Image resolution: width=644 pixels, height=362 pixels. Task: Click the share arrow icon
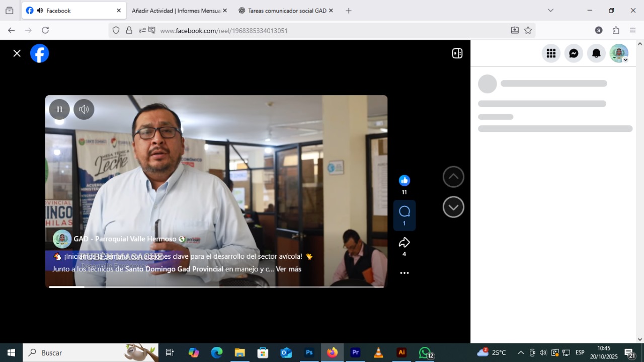[404, 243]
